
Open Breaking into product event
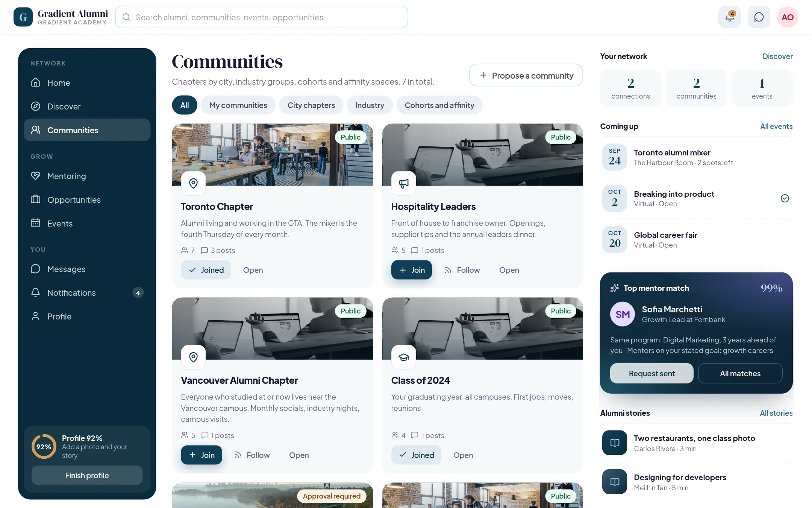697,198
